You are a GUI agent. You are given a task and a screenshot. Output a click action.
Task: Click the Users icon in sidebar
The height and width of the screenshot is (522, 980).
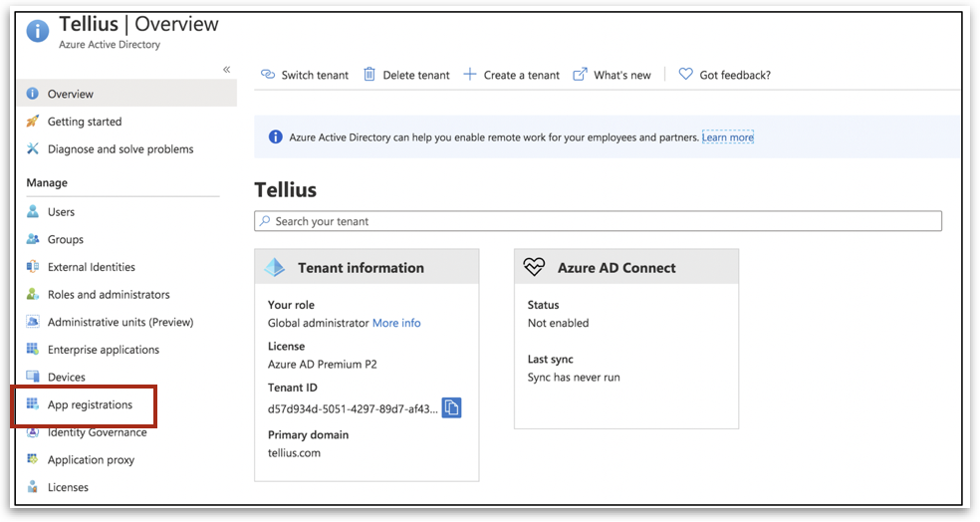33,212
